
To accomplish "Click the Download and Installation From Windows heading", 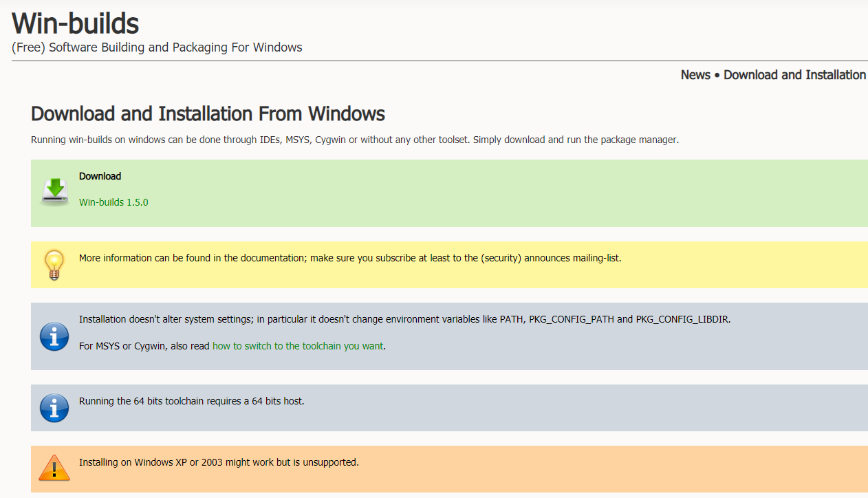I will click(x=208, y=113).
